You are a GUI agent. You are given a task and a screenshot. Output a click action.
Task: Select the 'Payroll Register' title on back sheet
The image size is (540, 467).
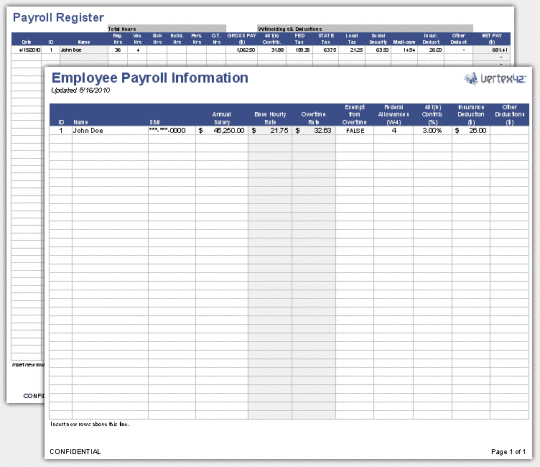58,18
